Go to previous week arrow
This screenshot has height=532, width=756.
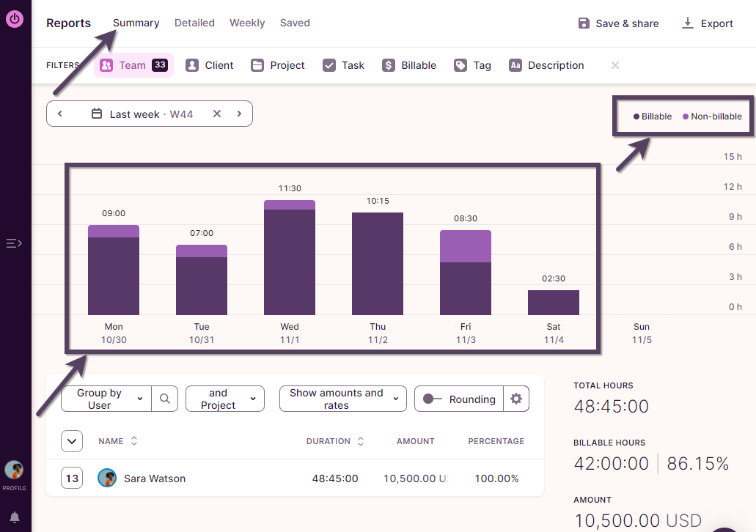(60, 114)
